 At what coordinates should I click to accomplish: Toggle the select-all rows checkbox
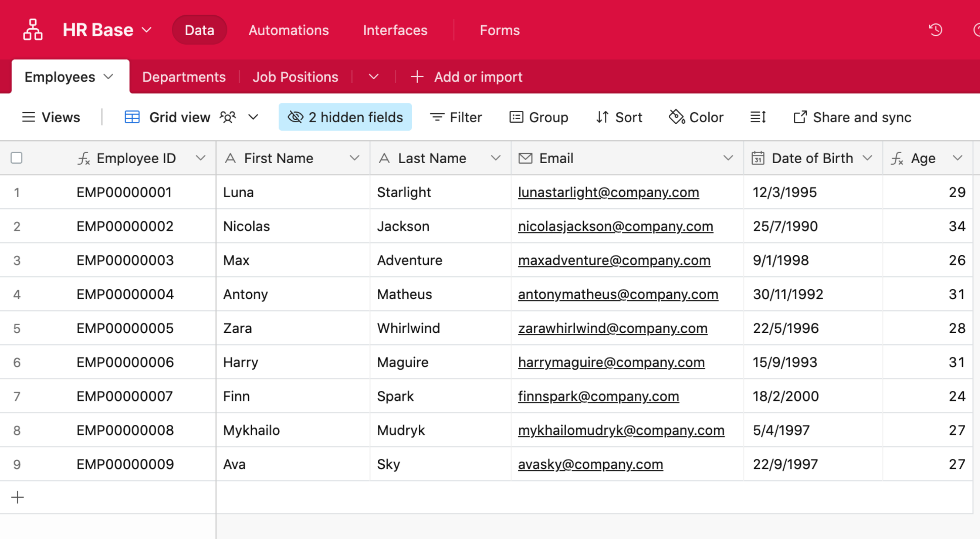(x=16, y=158)
